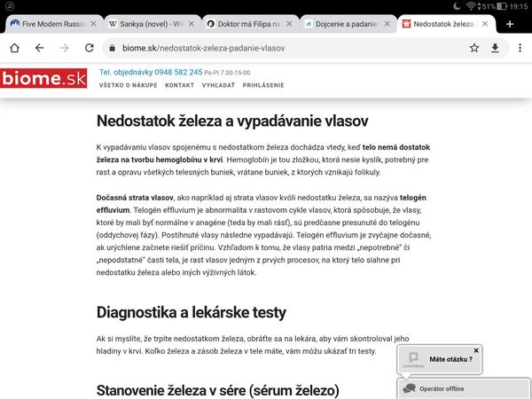Open the downloads icon in toolbar
This screenshot has width=532, height=399.
(496, 47)
